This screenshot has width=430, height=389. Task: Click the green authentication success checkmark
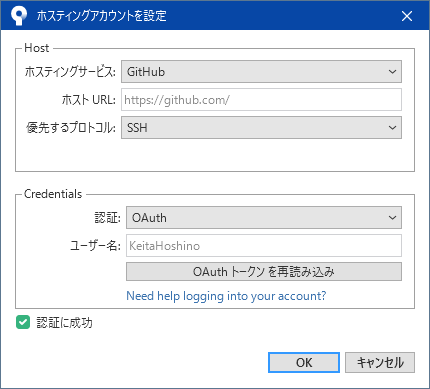pyautogui.click(x=23, y=322)
